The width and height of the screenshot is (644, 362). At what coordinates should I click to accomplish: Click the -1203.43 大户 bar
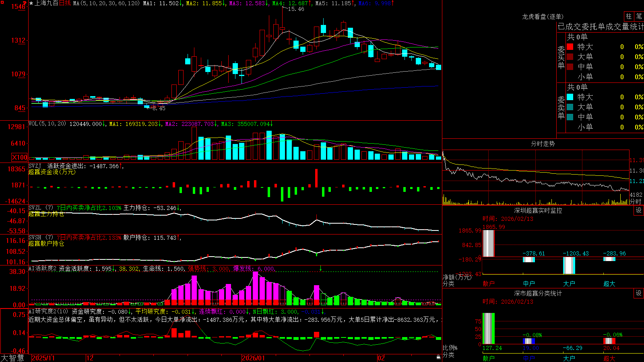569,265
